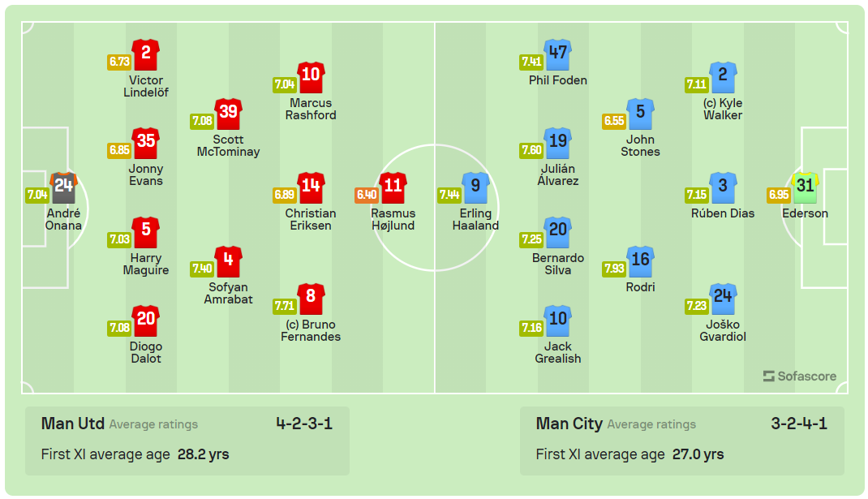Click Rodri's 7.93 rating badge
The image size is (868, 499).
tap(615, 269)
